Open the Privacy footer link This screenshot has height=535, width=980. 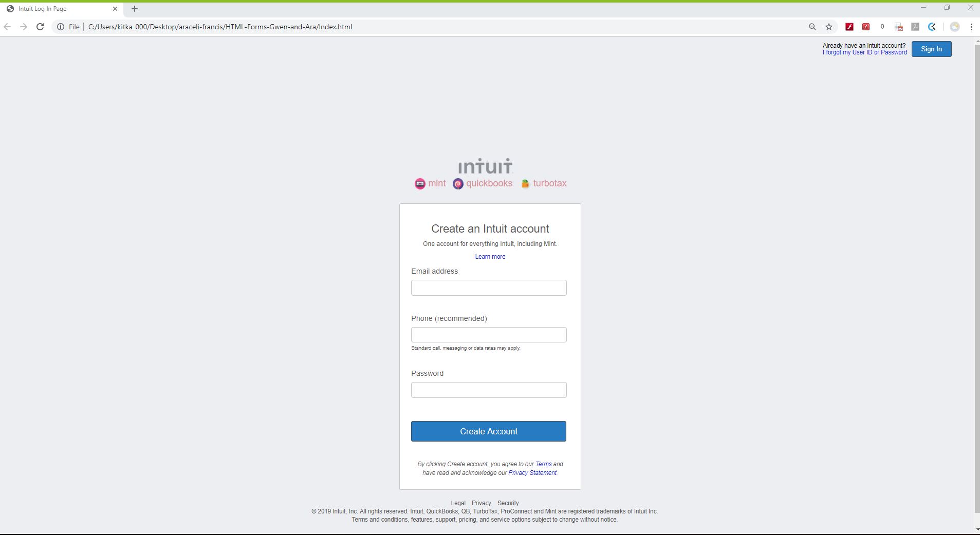point(482,503)
